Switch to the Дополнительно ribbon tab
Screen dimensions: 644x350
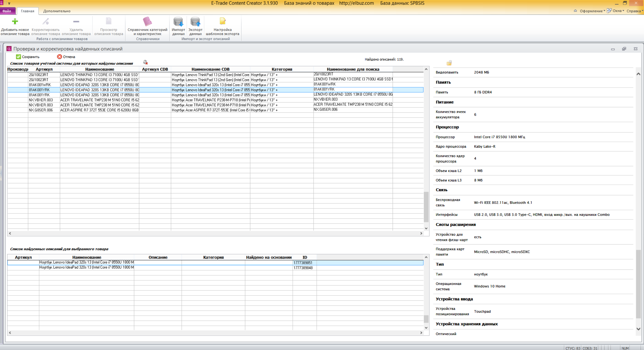pos(57,11)
